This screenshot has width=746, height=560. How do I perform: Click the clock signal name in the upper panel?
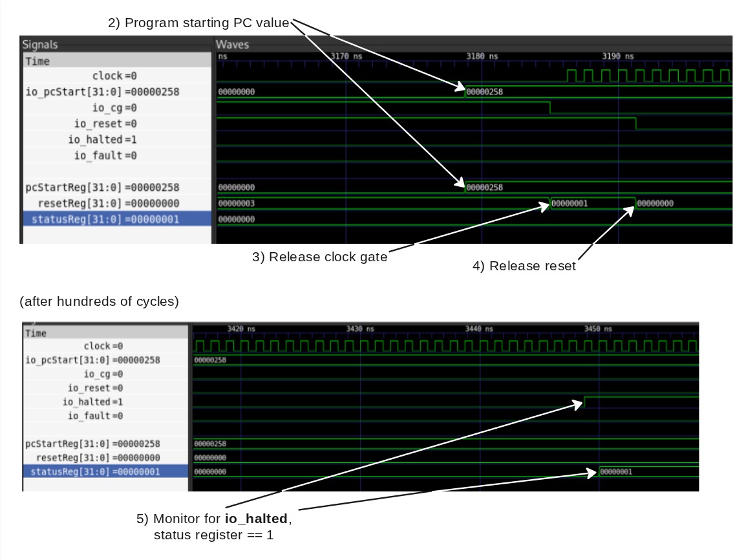114,76
